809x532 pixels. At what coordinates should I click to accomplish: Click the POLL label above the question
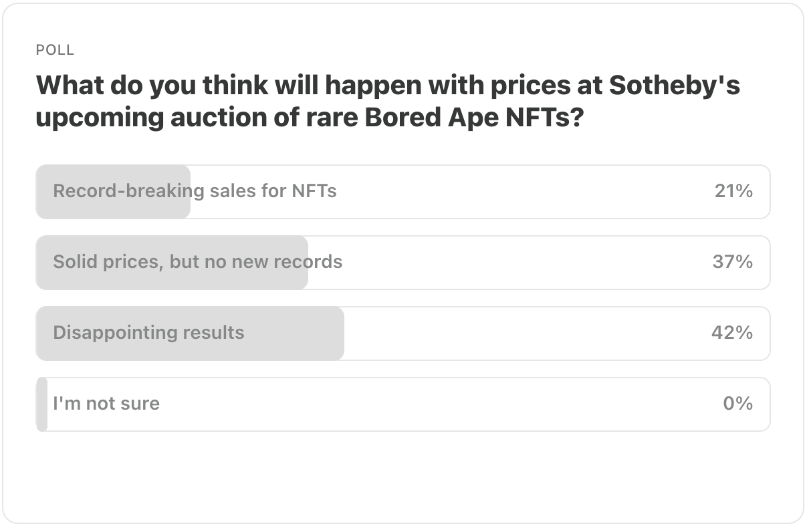coord(55,50)
